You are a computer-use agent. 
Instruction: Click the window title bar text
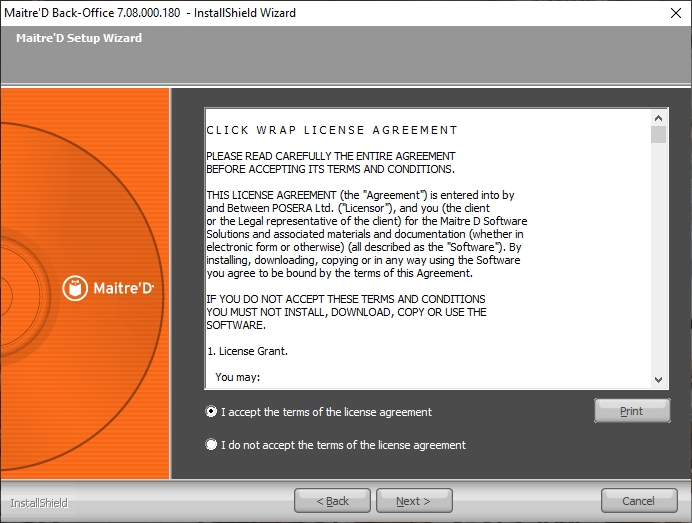[150, 13]
